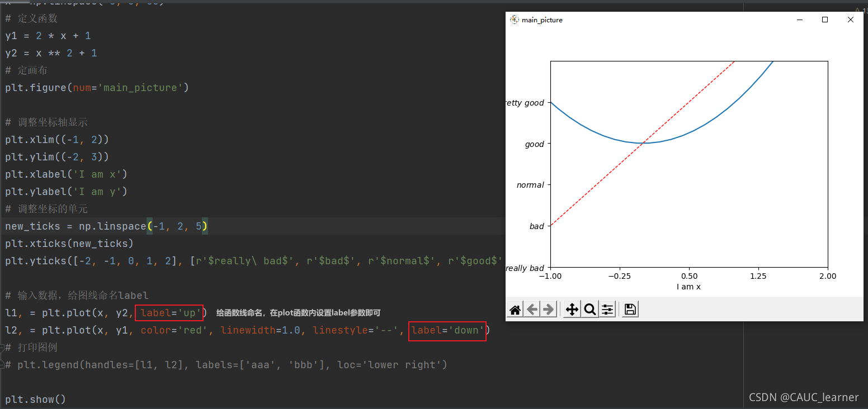
Task: Click the comment # 调整坐标的单元
Action: 46,209
